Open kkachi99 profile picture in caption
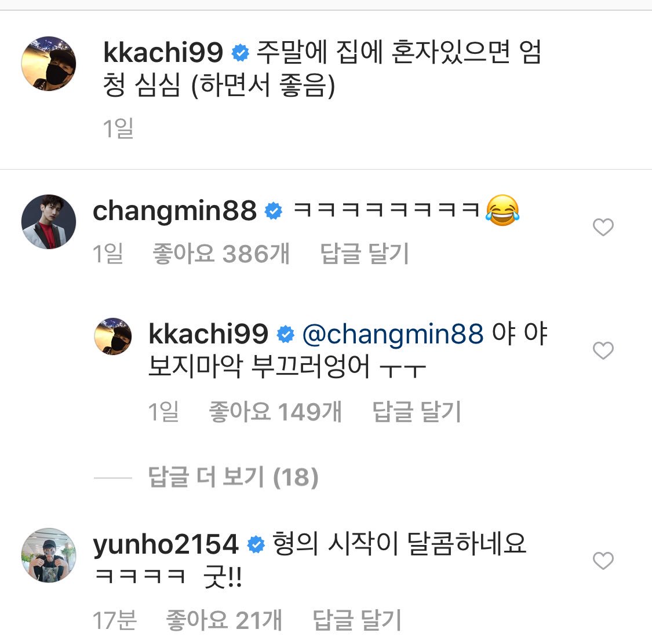652x644 pixels. point(49,64)
